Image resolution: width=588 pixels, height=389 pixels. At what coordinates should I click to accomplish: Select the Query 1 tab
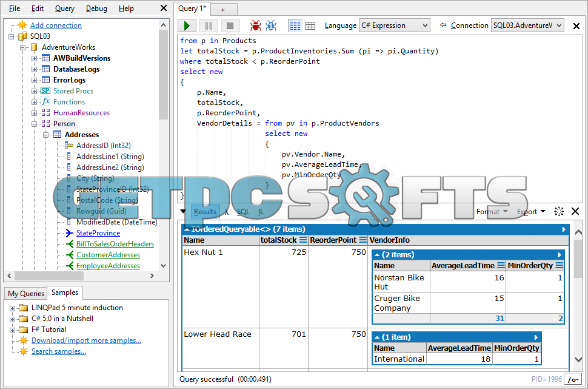192,8
